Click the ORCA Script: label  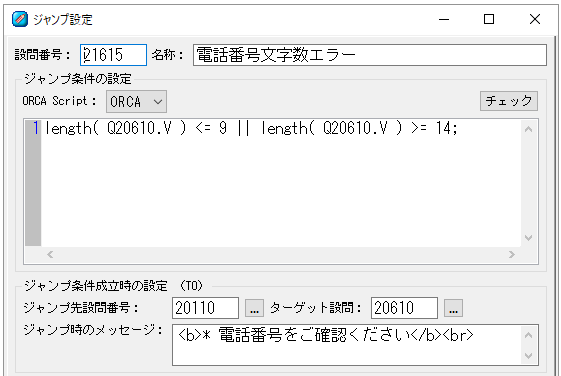click(x=59, y=101)
